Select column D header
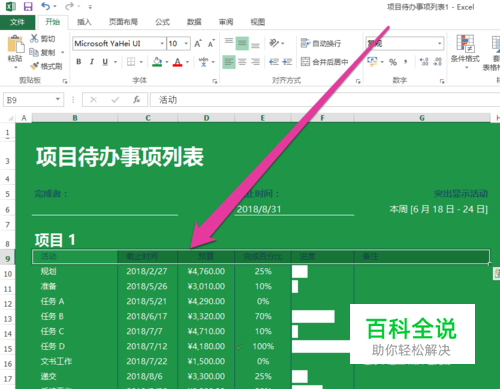Viewport: 500px width, 389px height. click(x=206, y=118)
